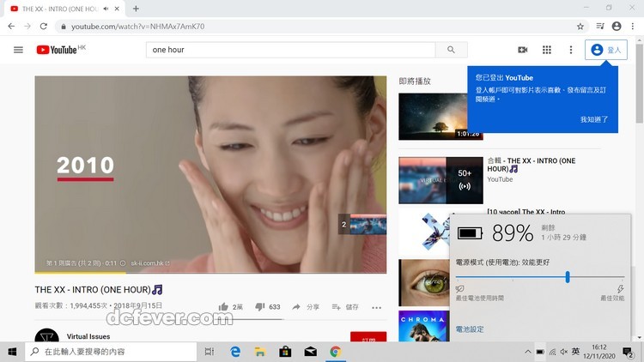
Task: Switch input language via 英 indicator
Action: point(576,352)
